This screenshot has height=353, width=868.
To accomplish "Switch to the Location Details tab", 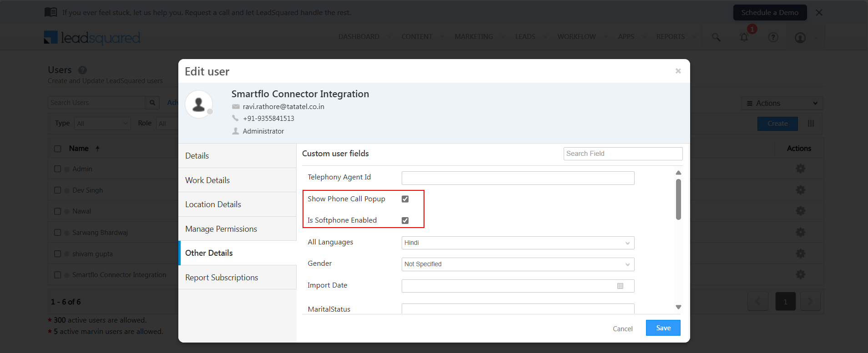I will [237, 204].
